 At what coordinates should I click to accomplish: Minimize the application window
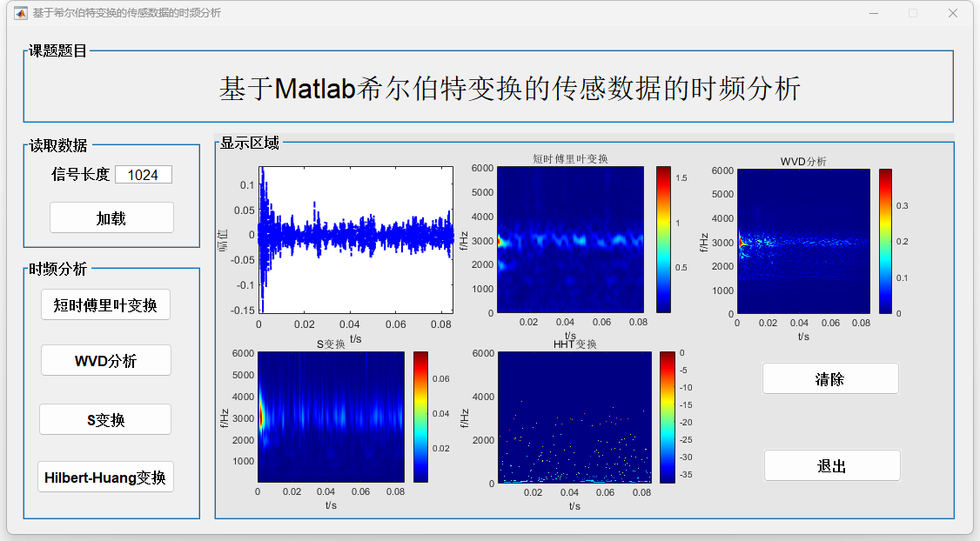pyautogui.click(x=874, y=13)
